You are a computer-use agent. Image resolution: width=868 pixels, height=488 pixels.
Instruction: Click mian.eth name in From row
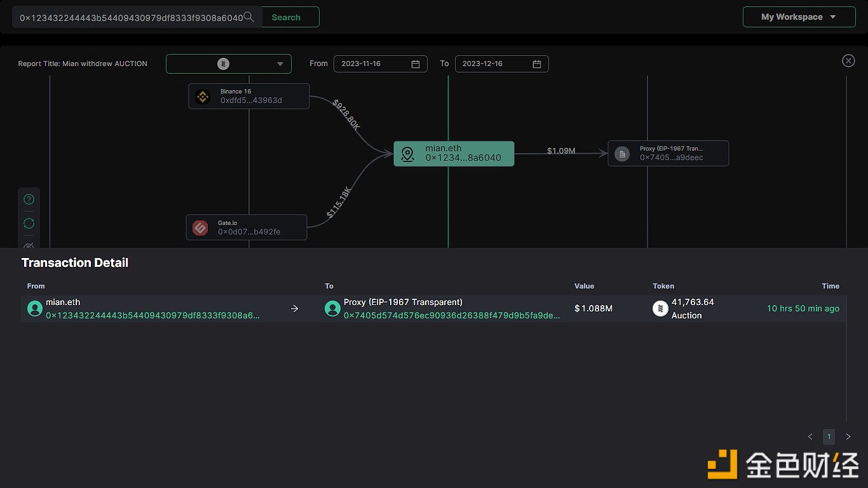(63, 302)
